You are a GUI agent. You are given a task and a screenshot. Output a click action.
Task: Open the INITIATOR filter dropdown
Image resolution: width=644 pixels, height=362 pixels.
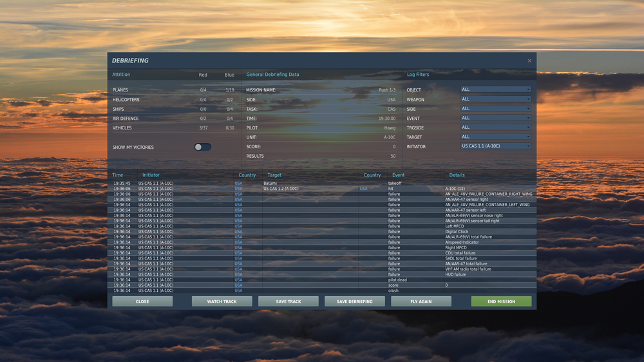pyautogui.click(x=496, y=146)
